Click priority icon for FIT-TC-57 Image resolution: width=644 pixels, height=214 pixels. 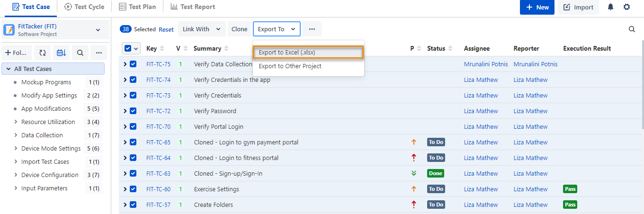(x=414, y=205)
